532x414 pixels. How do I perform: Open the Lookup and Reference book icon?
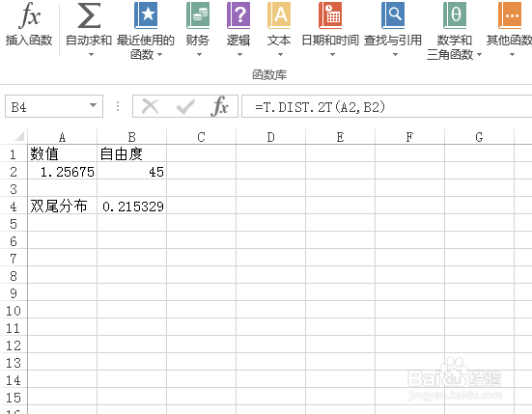pos(393,14)
